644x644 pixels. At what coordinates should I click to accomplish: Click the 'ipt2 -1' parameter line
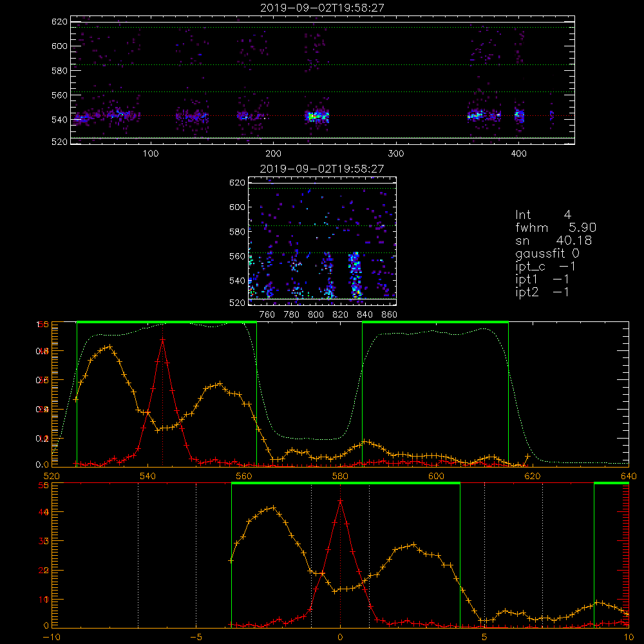(542, 292)
